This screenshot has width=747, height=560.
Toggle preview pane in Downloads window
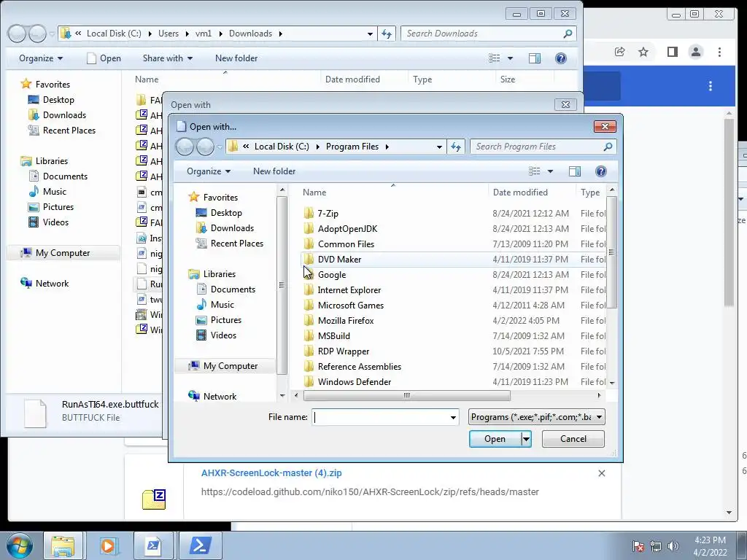[x=535, y=58]
